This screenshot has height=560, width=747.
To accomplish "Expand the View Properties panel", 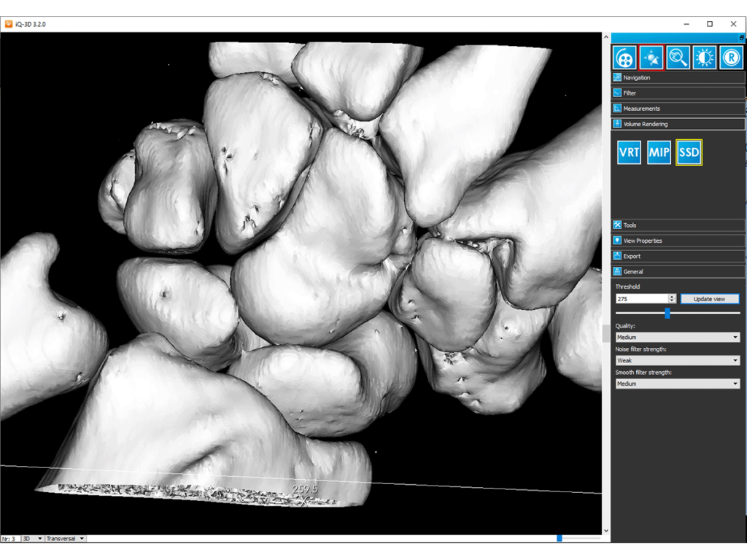I will 678,241.
